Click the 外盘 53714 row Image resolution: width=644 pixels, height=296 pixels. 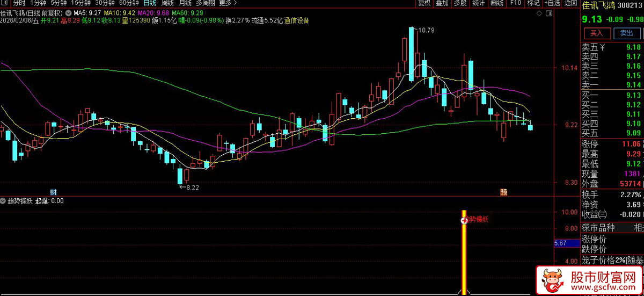612,184
